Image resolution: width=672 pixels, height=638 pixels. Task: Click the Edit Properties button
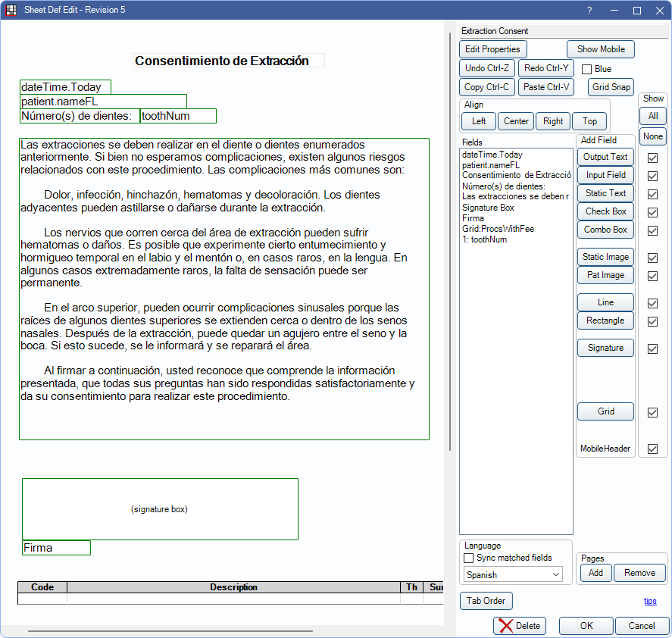point(492,49)
